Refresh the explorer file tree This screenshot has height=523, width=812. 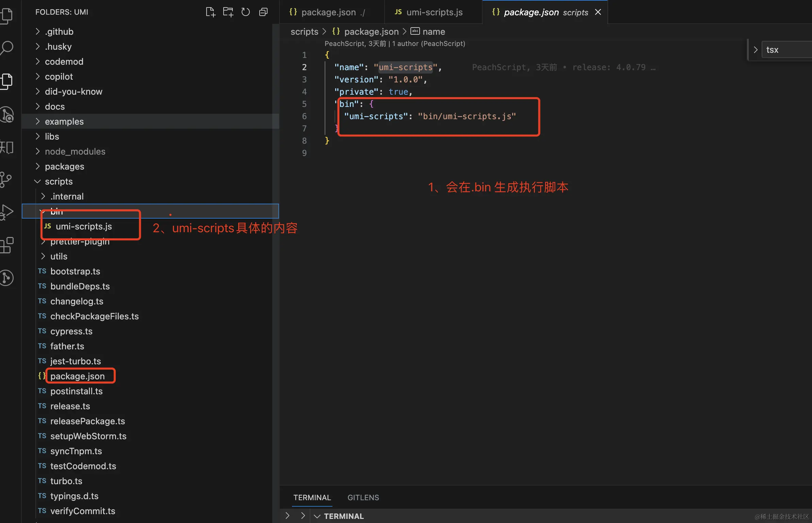pyautogui.click(x=245, y=12)
